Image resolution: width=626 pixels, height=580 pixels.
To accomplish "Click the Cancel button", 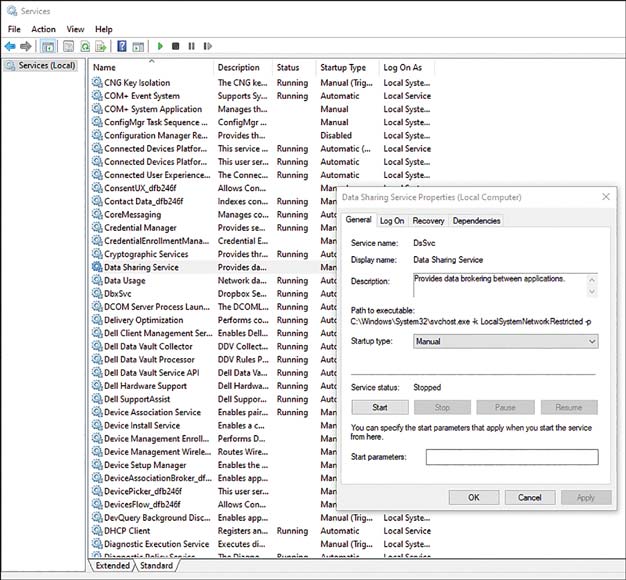I will tap(529, 497).
